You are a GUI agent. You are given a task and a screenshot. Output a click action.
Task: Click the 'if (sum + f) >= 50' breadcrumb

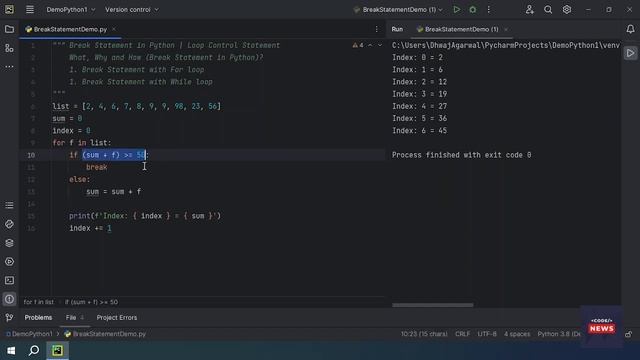(91, 302)
